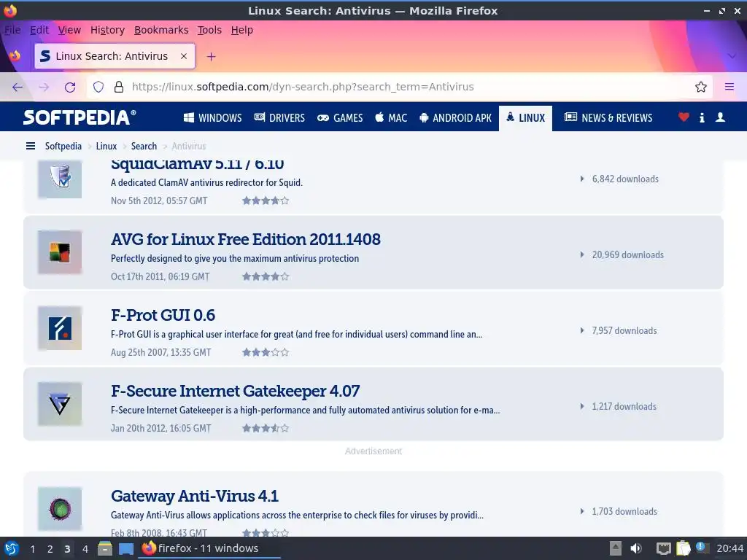
Task: Click the AVG for Linux thumbnail
Action: click(60, 252)
